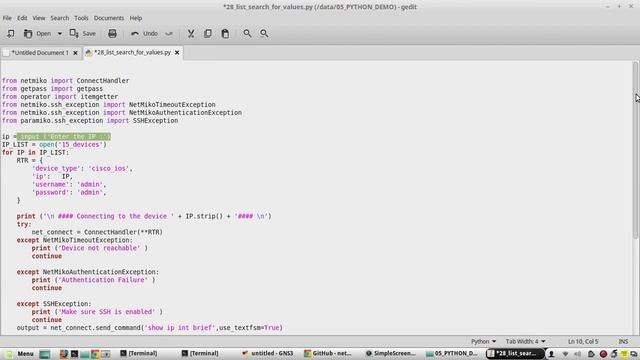Click the 'Device not reachable' print line
640x360 pixels.
(90, 248)
